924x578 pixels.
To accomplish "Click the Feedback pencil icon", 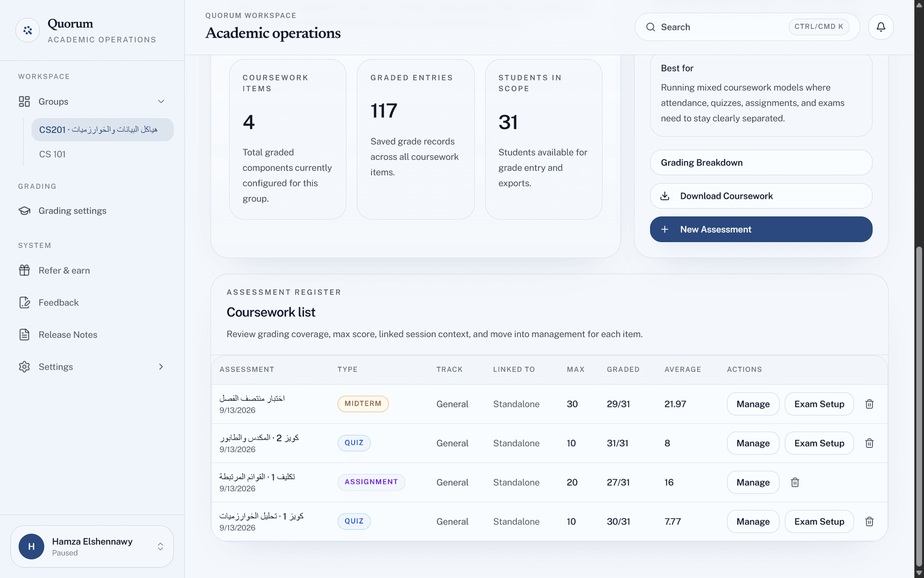I will coord(24,302).
